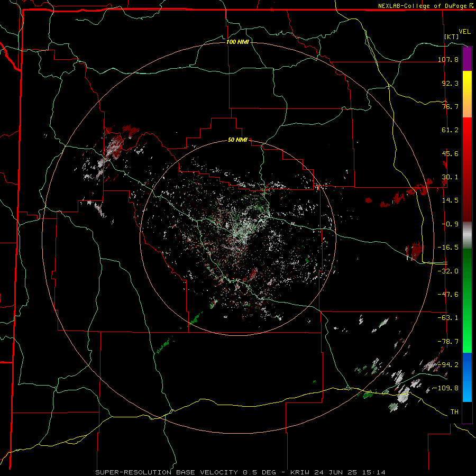Click the -0.9 legend value

click(450, 224)
